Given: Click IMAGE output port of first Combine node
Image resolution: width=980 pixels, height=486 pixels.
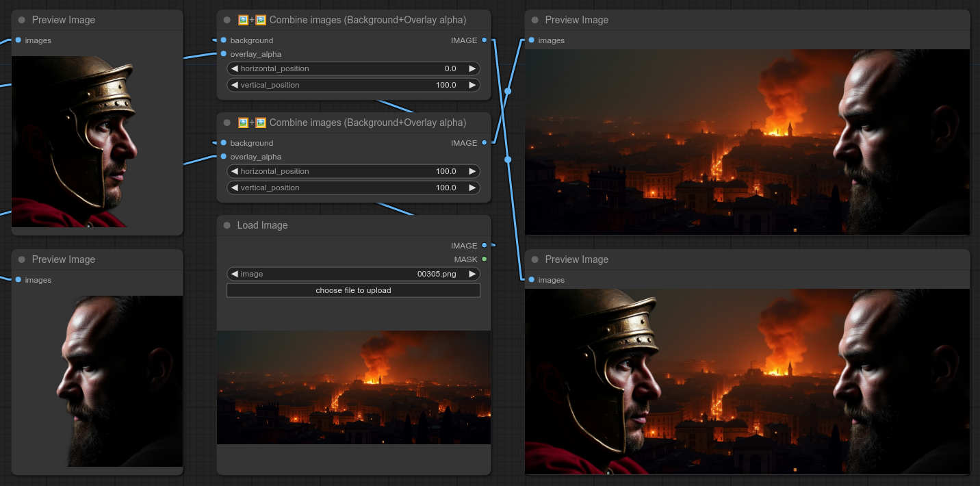Looking at the screenshot, I should click(484, 40).
